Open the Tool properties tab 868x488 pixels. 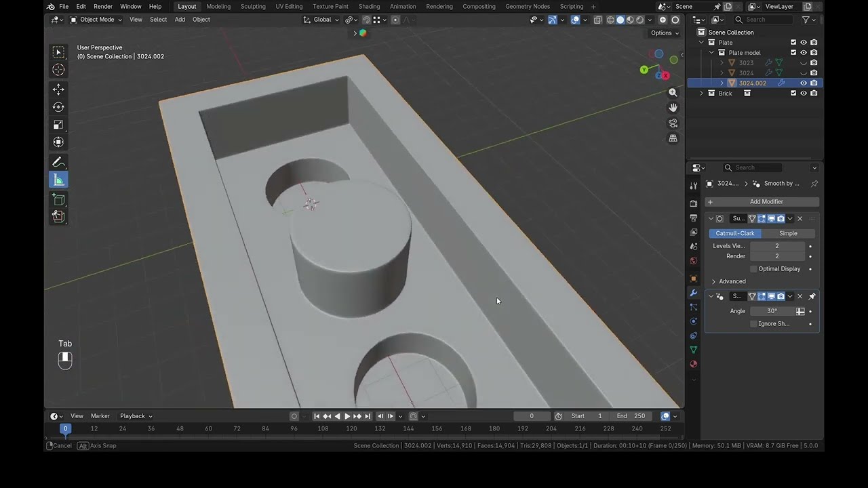(693, 186)
